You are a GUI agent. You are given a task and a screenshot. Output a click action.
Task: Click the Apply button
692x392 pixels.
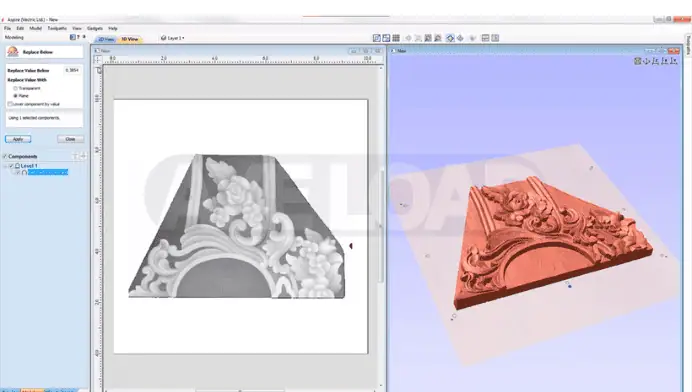(x=18, y=139)
